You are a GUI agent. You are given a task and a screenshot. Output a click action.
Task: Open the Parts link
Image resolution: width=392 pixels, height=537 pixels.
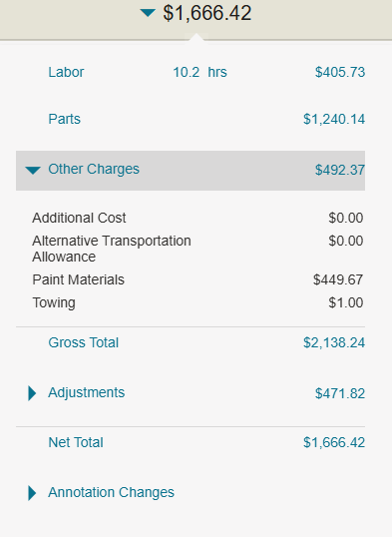[65, 119]
